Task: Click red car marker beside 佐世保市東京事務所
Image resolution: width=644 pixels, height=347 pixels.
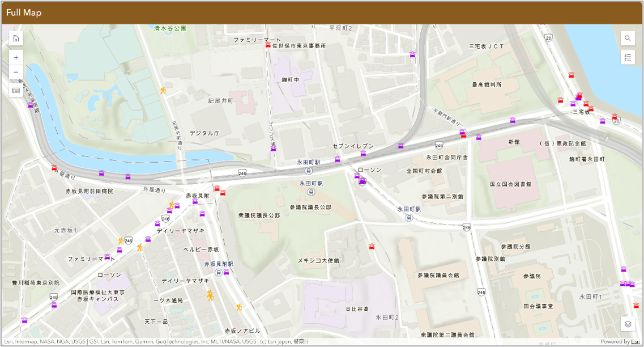Action: [x=268, y=45]
